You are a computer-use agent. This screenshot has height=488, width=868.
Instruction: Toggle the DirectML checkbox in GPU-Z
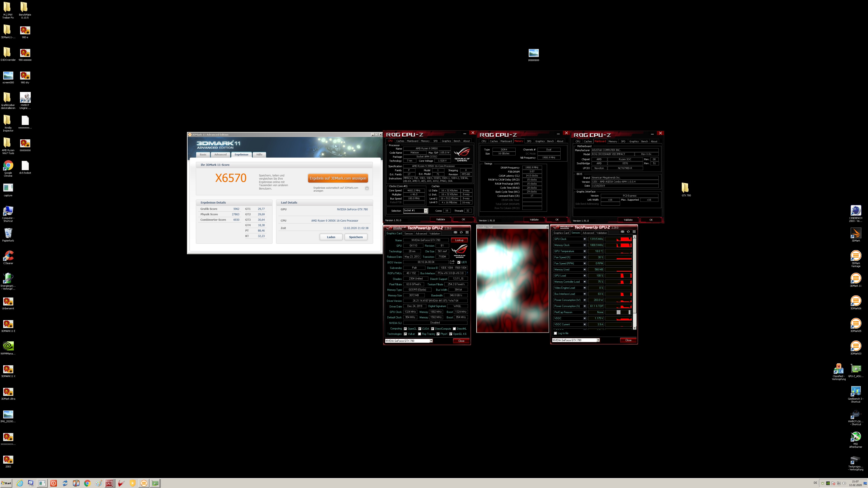click(x=454, y=329)
